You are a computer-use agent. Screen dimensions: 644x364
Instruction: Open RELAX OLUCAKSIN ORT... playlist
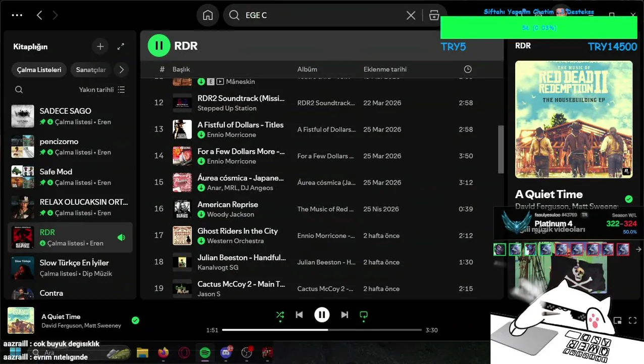coord(70,207)
